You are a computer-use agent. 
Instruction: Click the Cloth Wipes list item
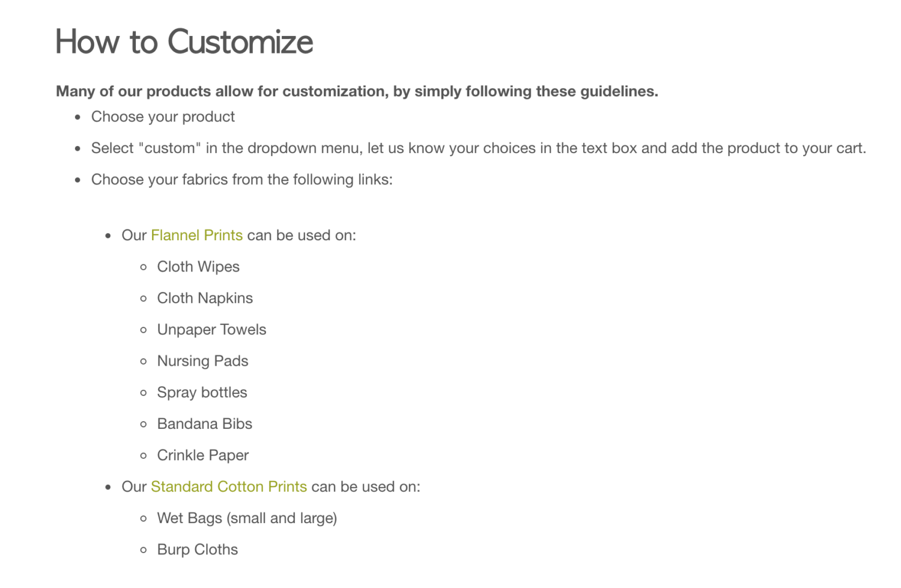tap(198, 267)
